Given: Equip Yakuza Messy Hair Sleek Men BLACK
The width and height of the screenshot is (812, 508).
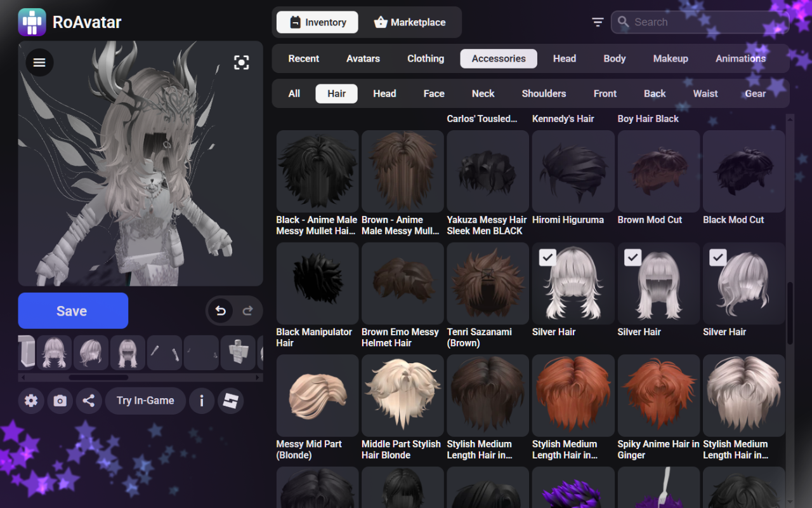Looking at the screenshot, I should (488, 171).
